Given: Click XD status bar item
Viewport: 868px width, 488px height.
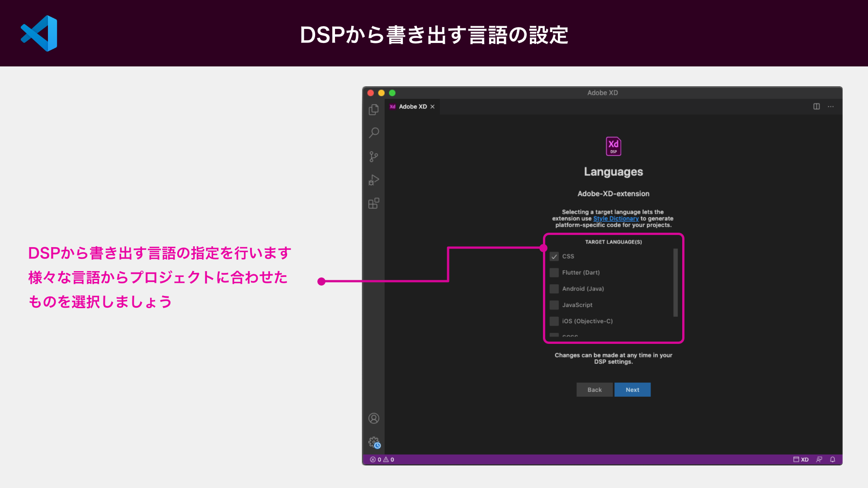Looking at the screenshot, I should click(801, 460).
